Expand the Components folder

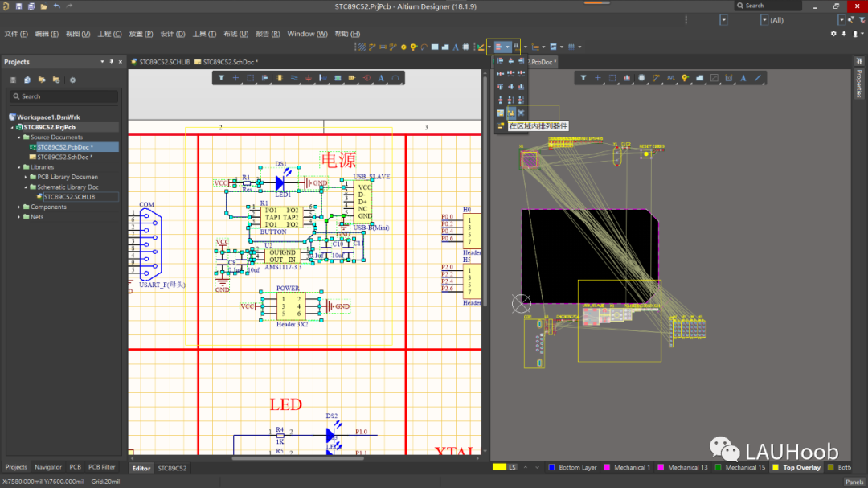[19, 207]
